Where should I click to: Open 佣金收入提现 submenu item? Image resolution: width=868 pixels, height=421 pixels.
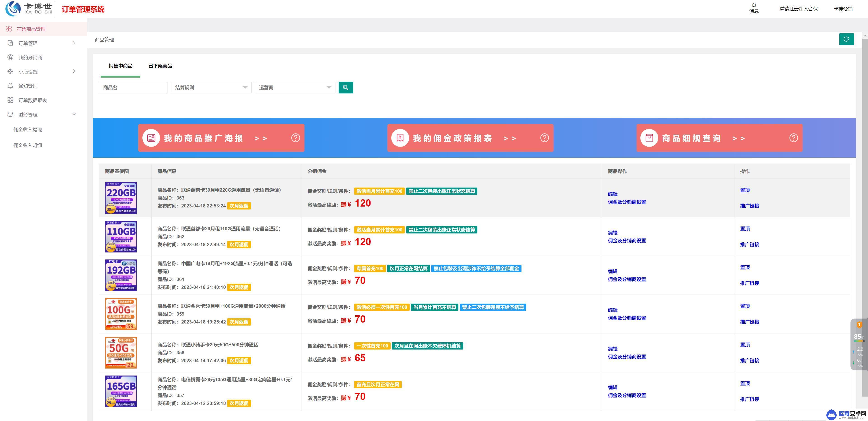28,130
